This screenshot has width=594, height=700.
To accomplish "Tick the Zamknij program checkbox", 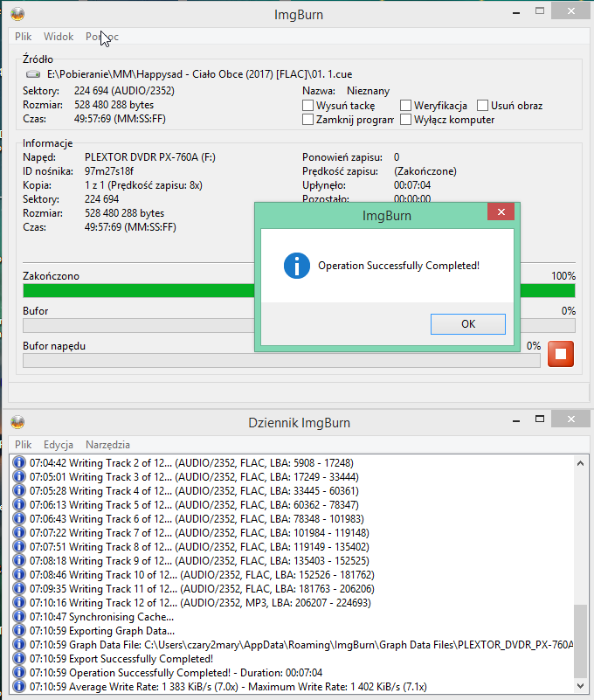I will [x=307, y=120].
